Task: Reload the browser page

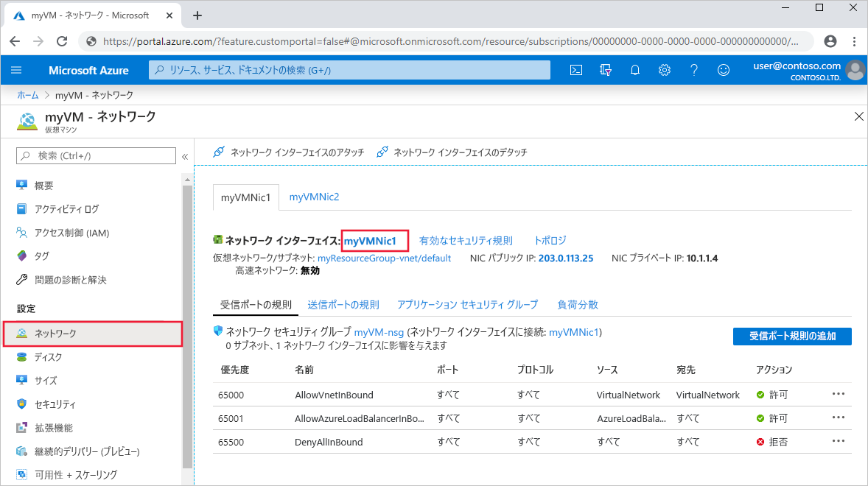Action: point(62,41)
